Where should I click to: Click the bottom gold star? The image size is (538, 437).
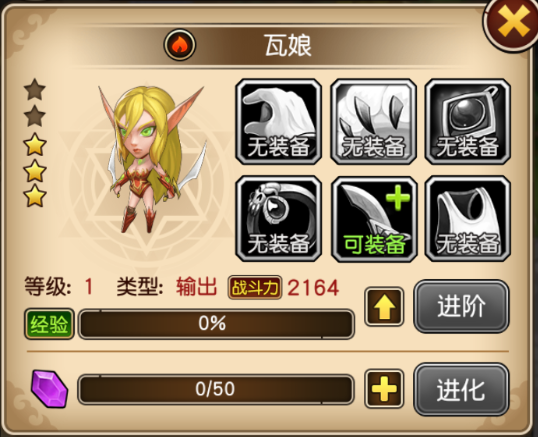click(x=35, y=196)
